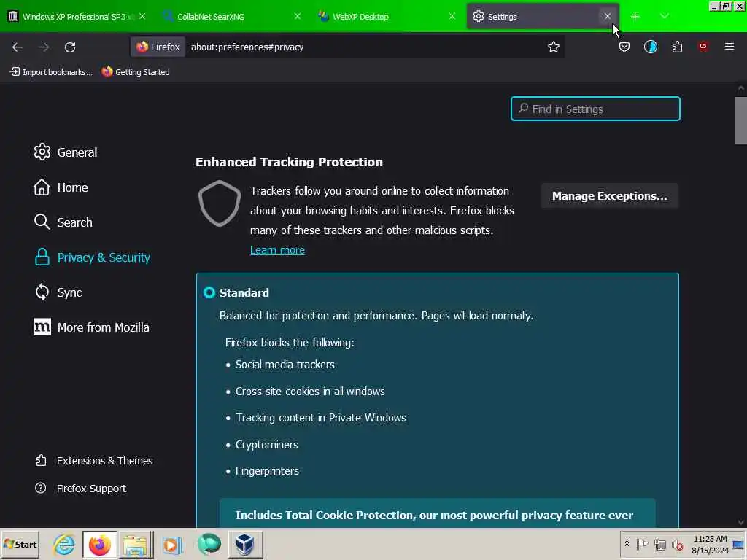Click the taskbar clock showing 11:25 AM
Viewport: 747px width, 560px height.
pyautogui.click(x=710, y=544)
